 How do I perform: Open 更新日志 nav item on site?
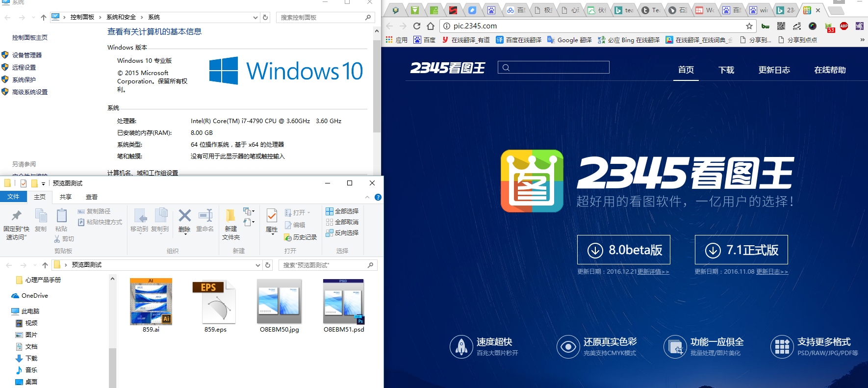(774, 70)
